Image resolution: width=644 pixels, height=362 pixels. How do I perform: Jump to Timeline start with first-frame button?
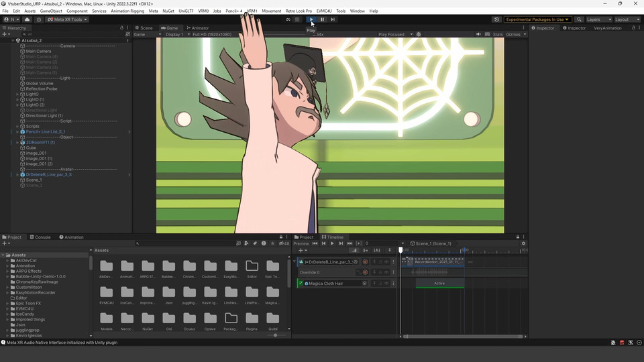coord(315,243)
